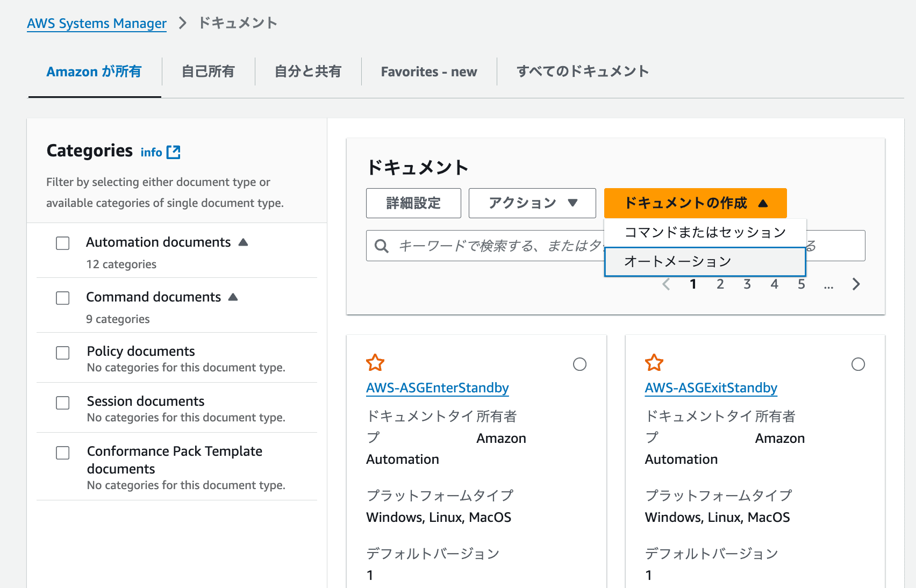Click the pagination ellipsis for more pages

click(x=828, y=285)
